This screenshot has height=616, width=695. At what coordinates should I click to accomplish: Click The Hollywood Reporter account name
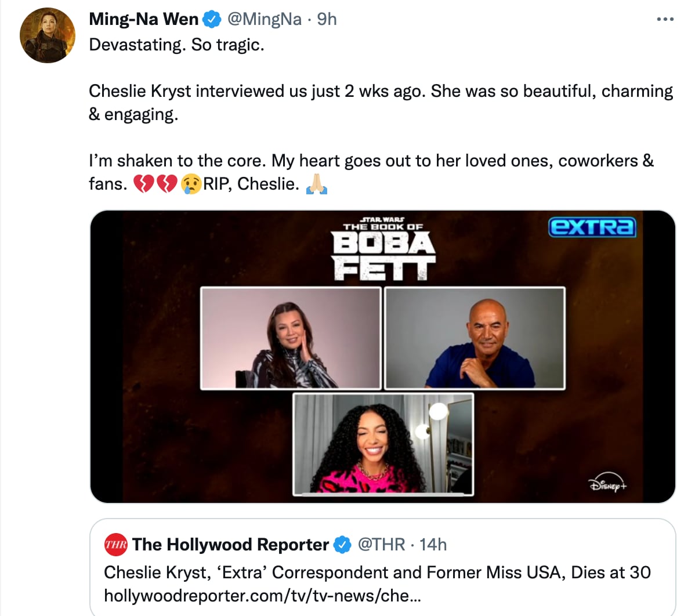click(x=230, y=545)
